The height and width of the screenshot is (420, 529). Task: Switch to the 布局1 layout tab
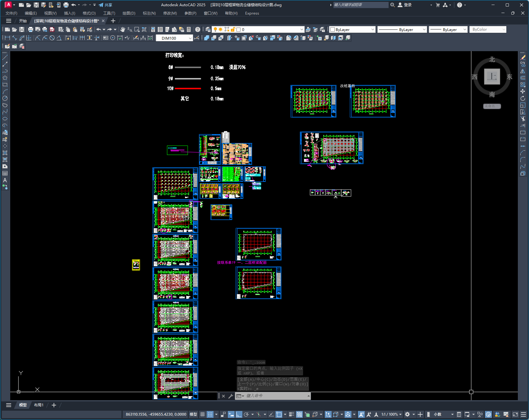(x=39, y=405)
